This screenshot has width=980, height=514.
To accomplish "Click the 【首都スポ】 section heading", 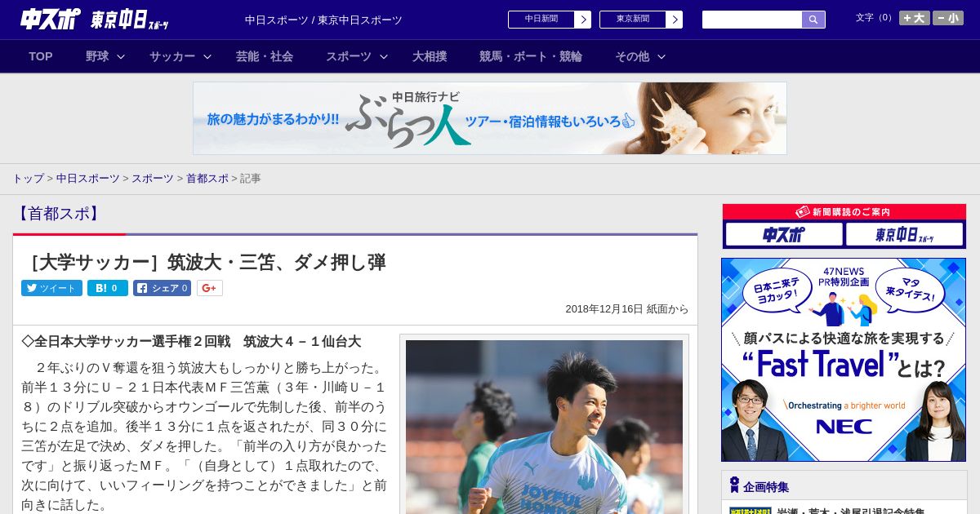I will pyautogui.click(x=59, y=214).
